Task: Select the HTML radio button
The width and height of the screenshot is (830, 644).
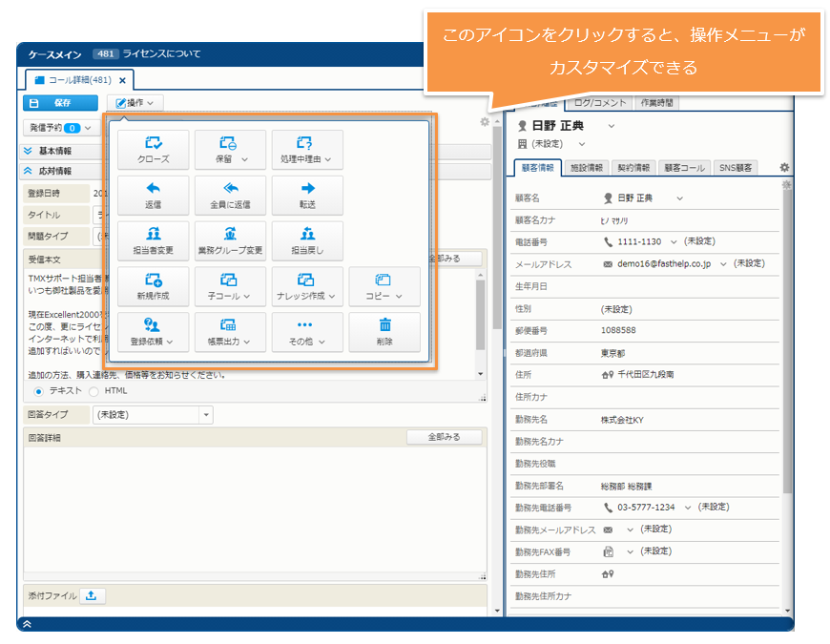Action: tap(93, 391)
